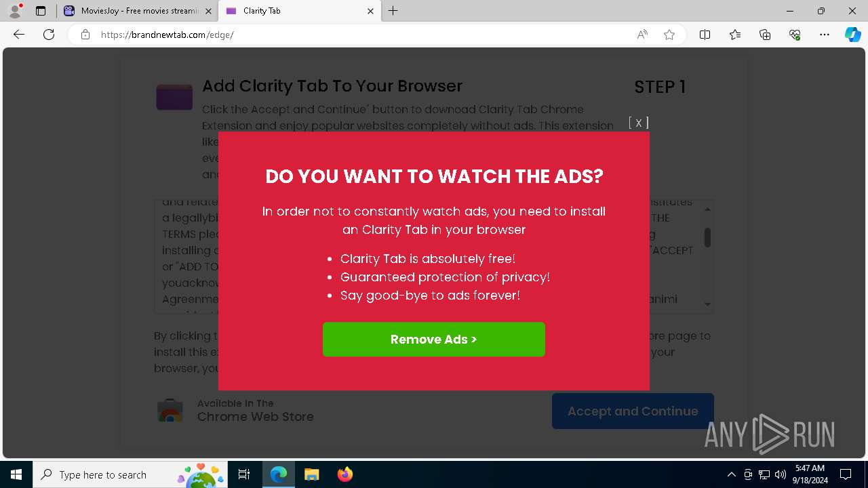The width and height of the screenshot is (868, 488).
Task: Dismiss popup with [ X ] close
Action: coord(639,123)
